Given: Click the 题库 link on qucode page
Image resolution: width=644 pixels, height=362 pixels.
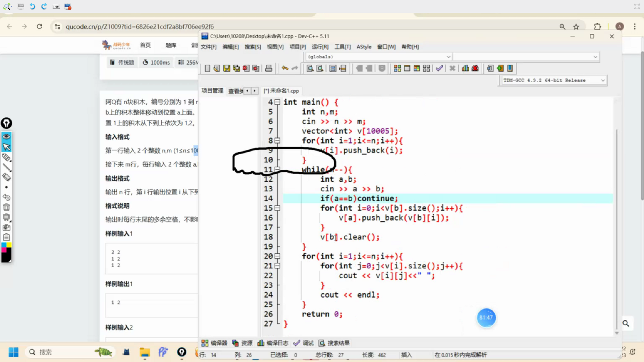Looking at the screenshot, I should (171, 45).
